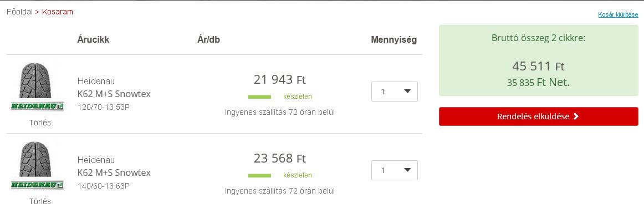
Task: Open tire thumbnail for 140/60-13 63P
Action: tap(34, 159)
